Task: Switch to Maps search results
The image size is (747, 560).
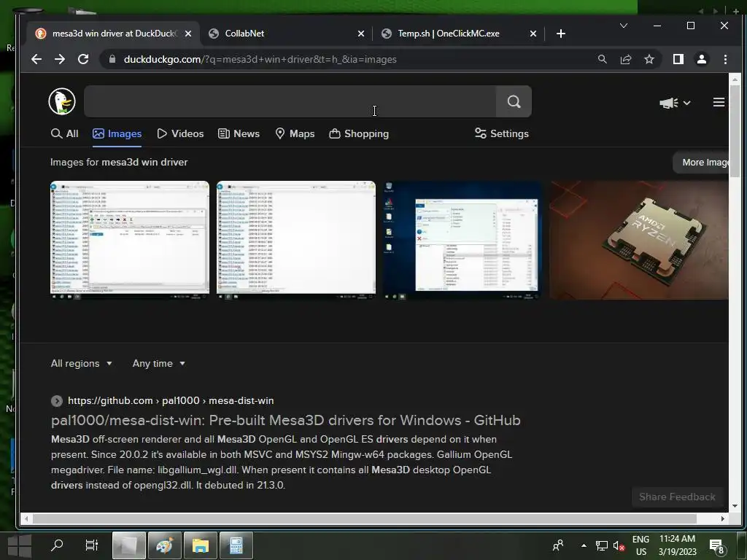Action: [x=295, y=134]
